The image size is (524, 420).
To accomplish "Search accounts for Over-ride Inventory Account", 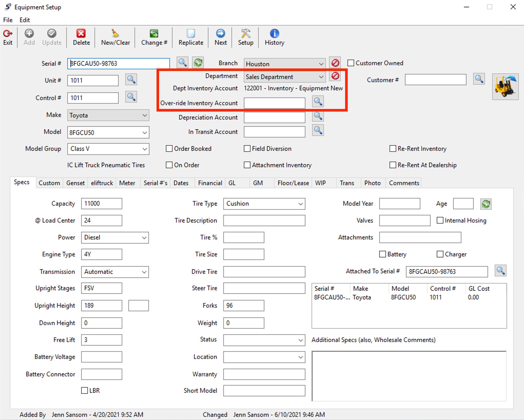I will 318,102.
